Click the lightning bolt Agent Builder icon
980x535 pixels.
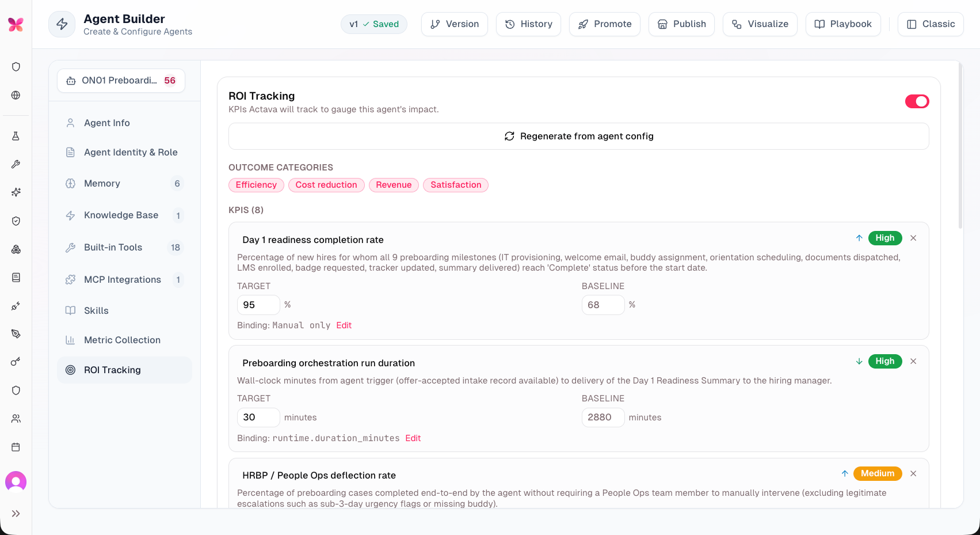tap(62, 24)
